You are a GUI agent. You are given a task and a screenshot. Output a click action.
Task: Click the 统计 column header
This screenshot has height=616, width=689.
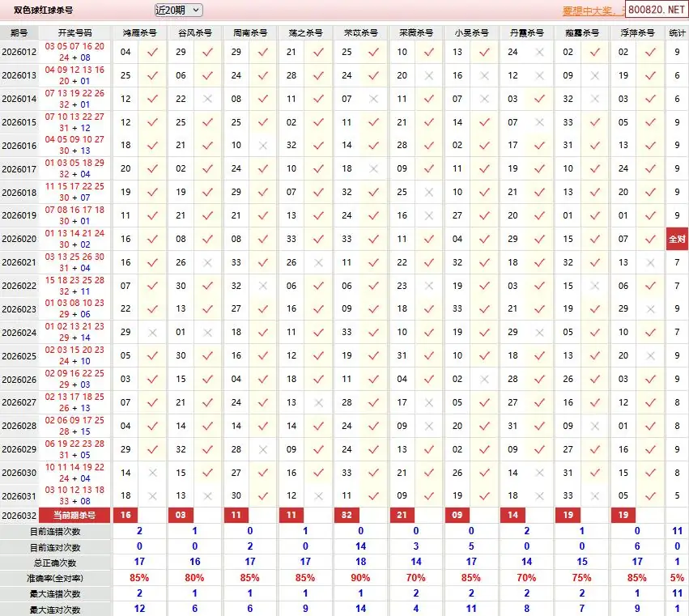point(677,33)
